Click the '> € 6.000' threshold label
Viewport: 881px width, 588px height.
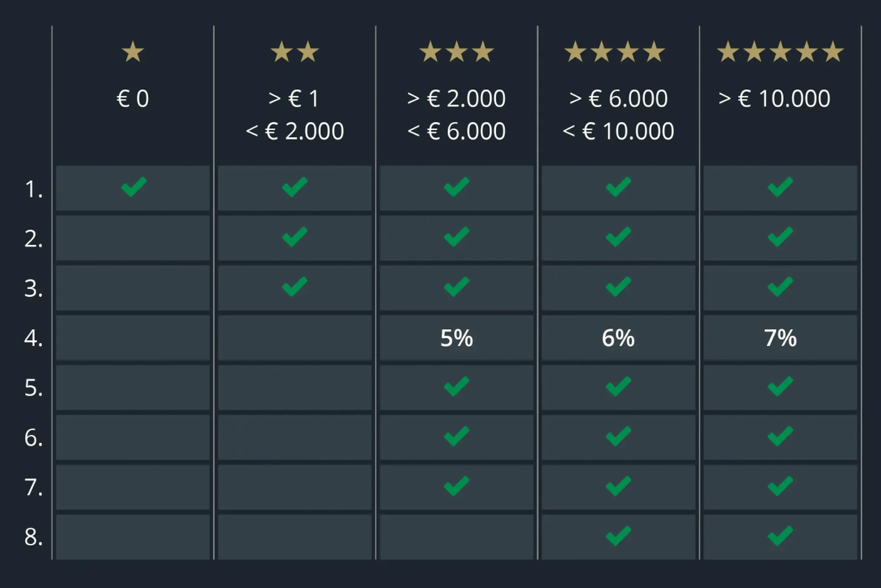pos(618,99)
